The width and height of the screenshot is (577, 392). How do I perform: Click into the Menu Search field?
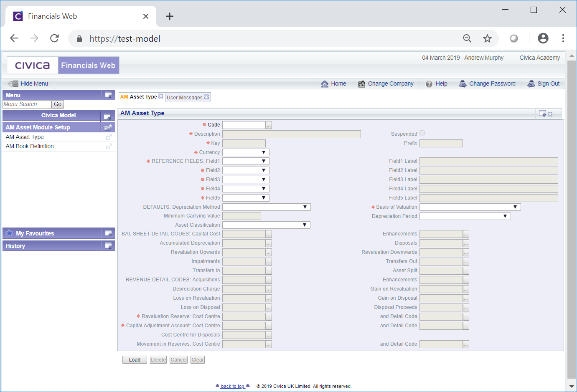pos(27,104)
